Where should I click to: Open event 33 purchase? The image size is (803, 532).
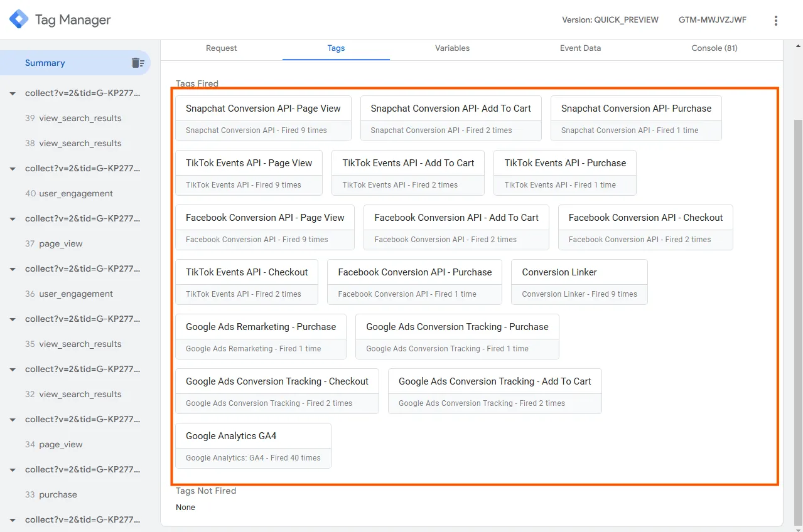51,494
